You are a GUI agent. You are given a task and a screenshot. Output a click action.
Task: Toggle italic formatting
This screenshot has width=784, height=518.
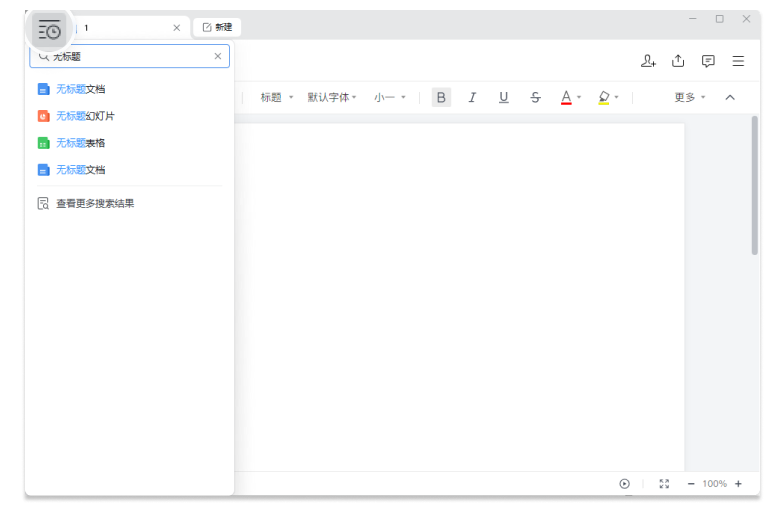click(472, 97)
